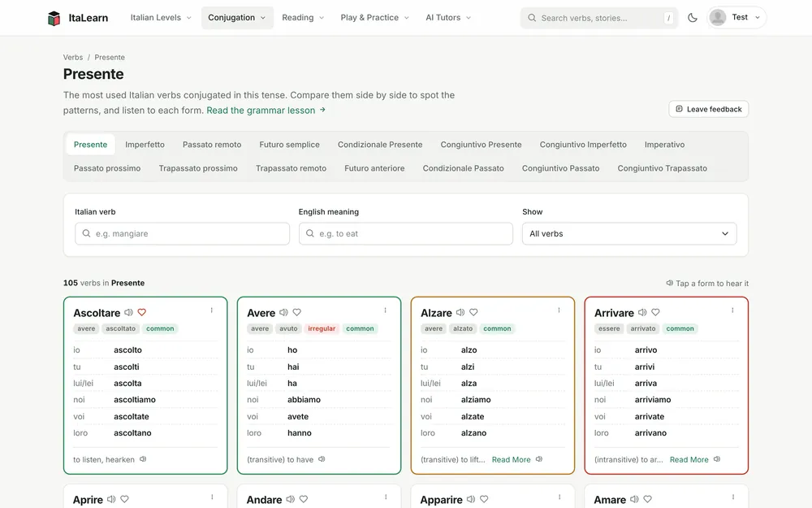Play audio for Arrivare verb title

tap(642, 313)
